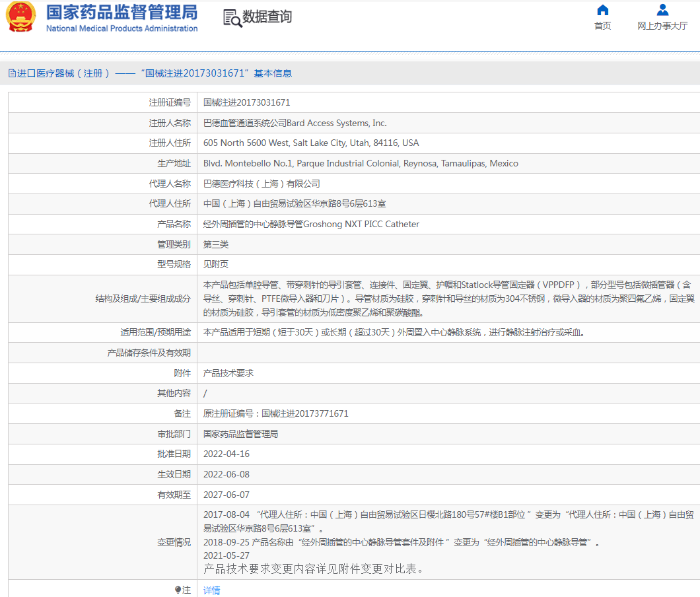Open the 数据查询 search icon
The height and width of the screenshot is (597, 700).
[x=232, y=18]
